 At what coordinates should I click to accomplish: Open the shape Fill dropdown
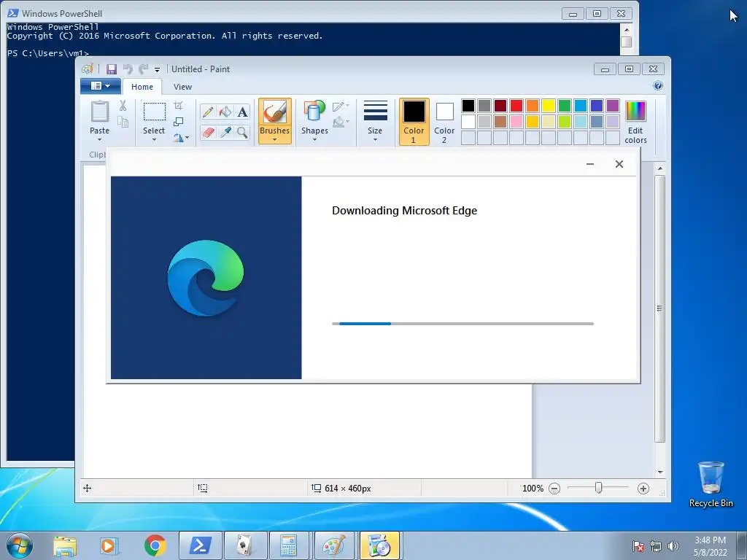(341, 122)
